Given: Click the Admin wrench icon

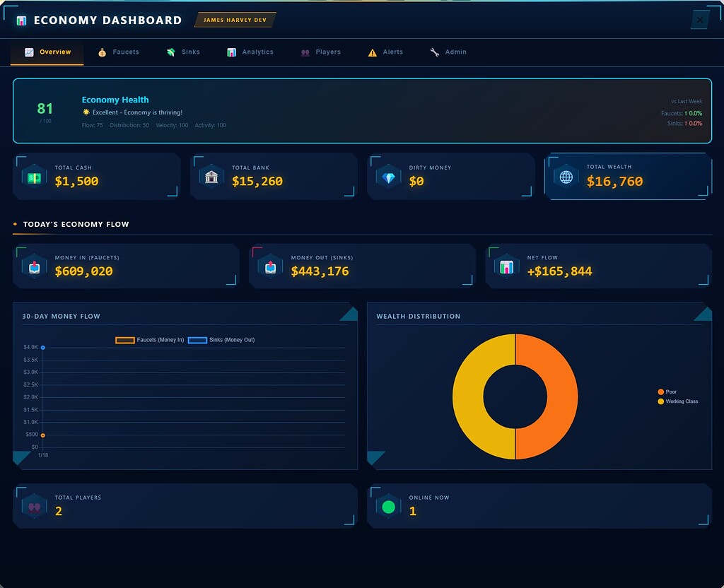Looking at the screenshot, I should (435, 52).
